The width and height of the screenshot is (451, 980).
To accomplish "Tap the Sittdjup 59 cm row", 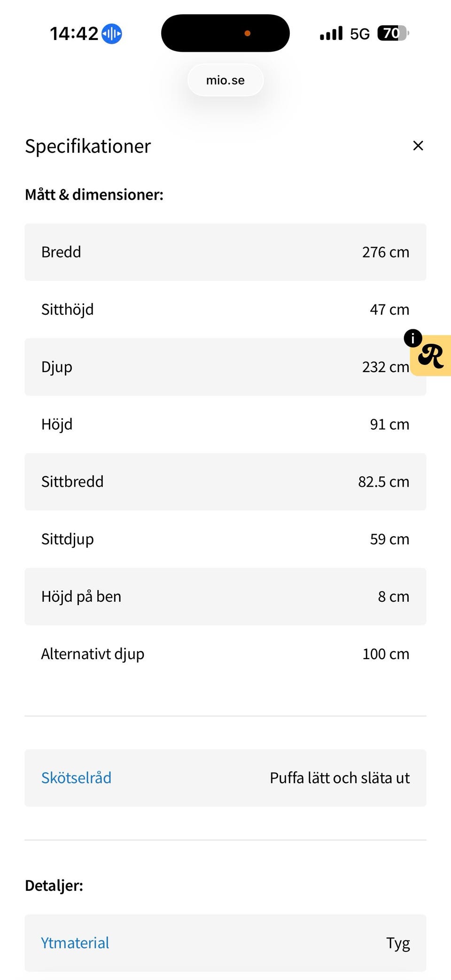I will pyautogui.click(x=225, y=539).
